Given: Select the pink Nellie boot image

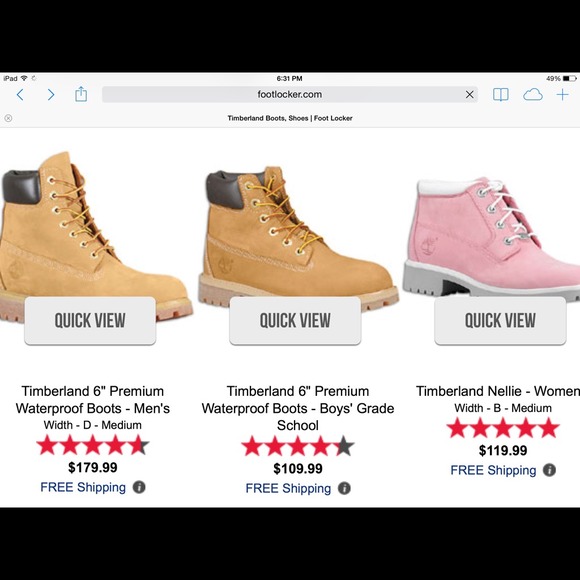Looking at the screenshot, I should (x=492, y=237).
